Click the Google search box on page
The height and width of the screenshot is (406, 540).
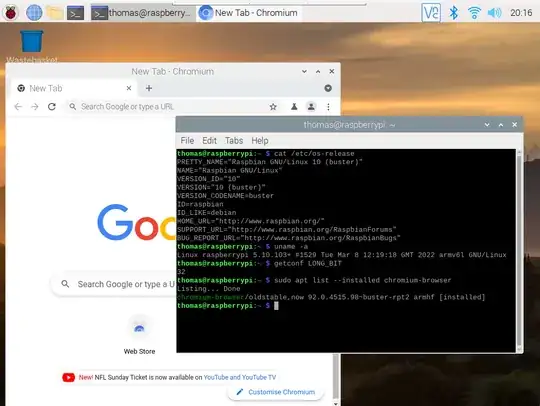click(x=114, y=284)
